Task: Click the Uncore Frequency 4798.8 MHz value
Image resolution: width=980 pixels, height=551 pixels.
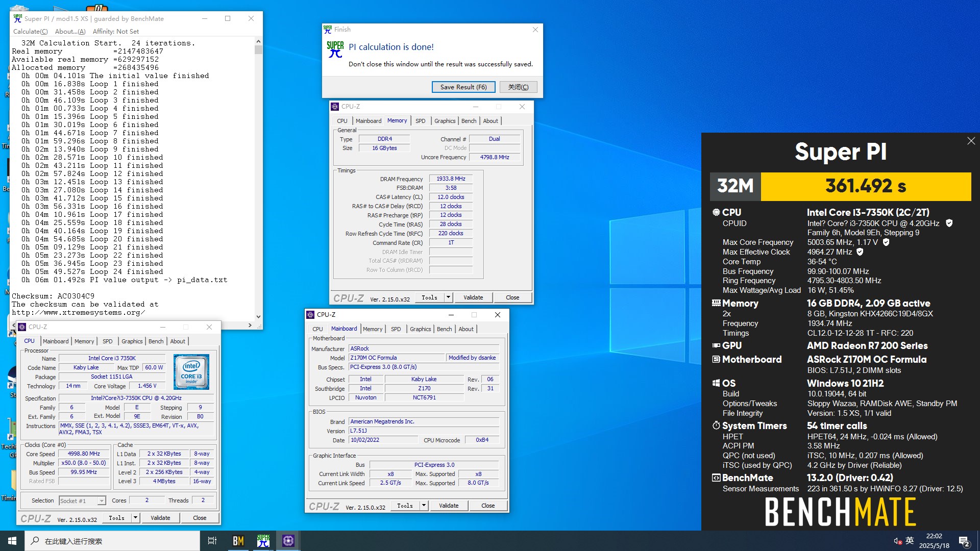Action: [x=494, y=157]
